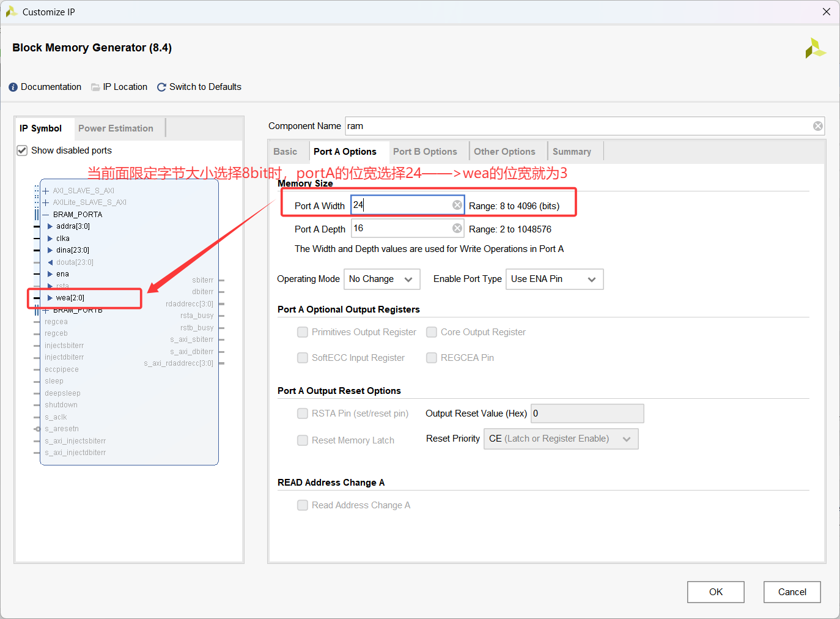The width and height of the screenshot is (840, 619).
Task: Click the s_axi_rdaddrecc[3:0] port label
Action: [179, 363]
